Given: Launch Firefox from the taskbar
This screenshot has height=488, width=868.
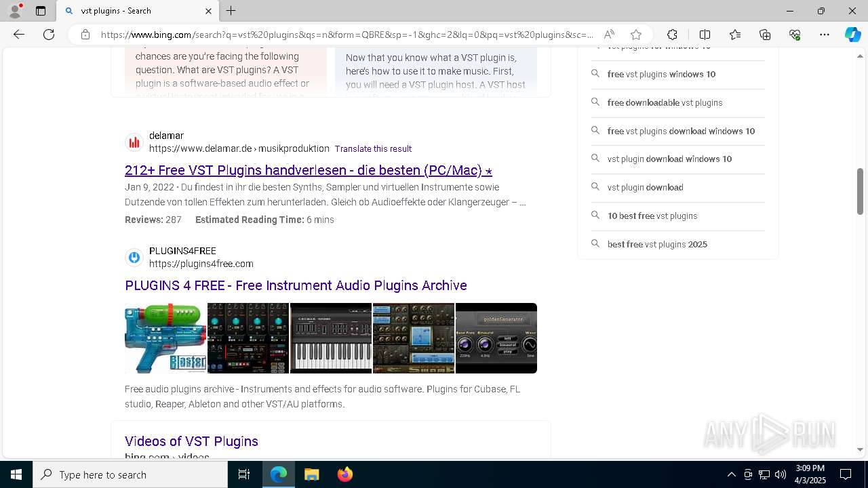Looking at the screenshot, I should (x=344, y=474).
